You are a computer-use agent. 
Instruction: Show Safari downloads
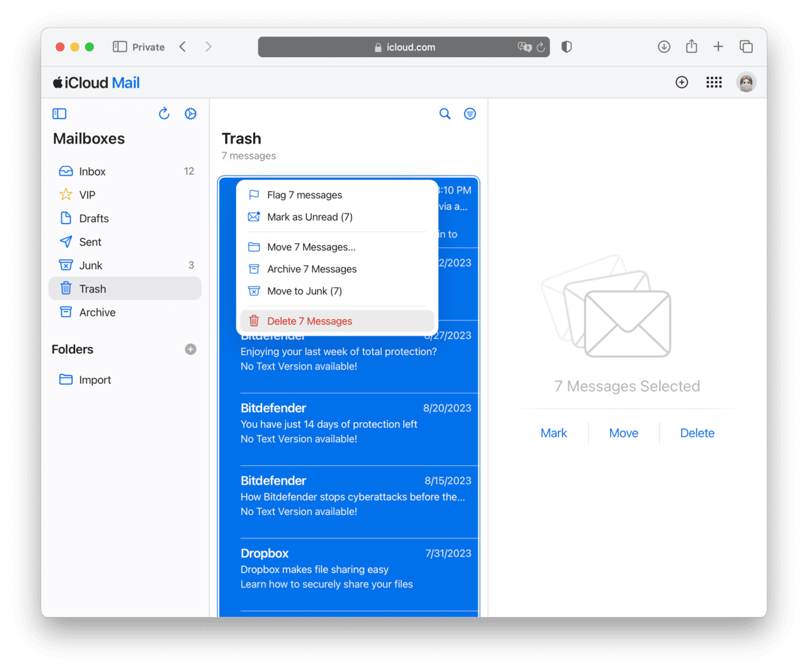tap(664, 47)
